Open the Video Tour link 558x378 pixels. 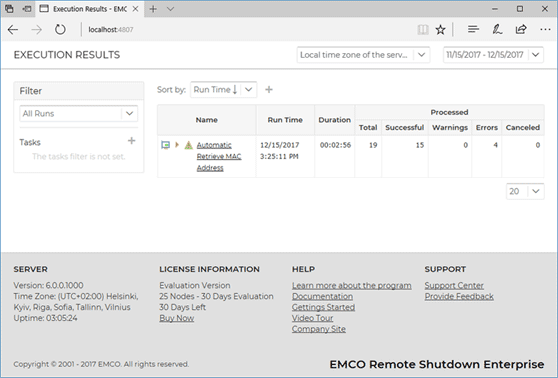click(x=312, y=318)
